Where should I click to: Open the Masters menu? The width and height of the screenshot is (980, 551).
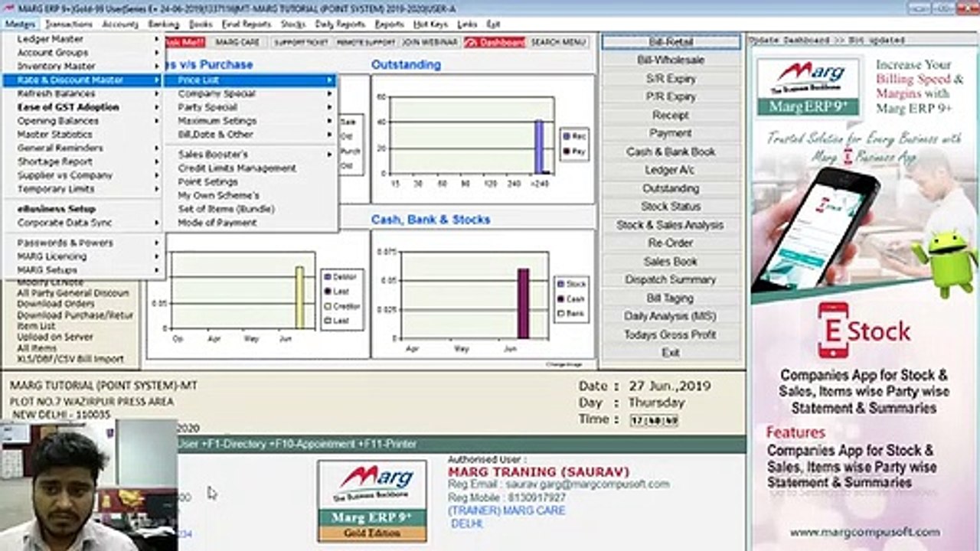point(19,24)
